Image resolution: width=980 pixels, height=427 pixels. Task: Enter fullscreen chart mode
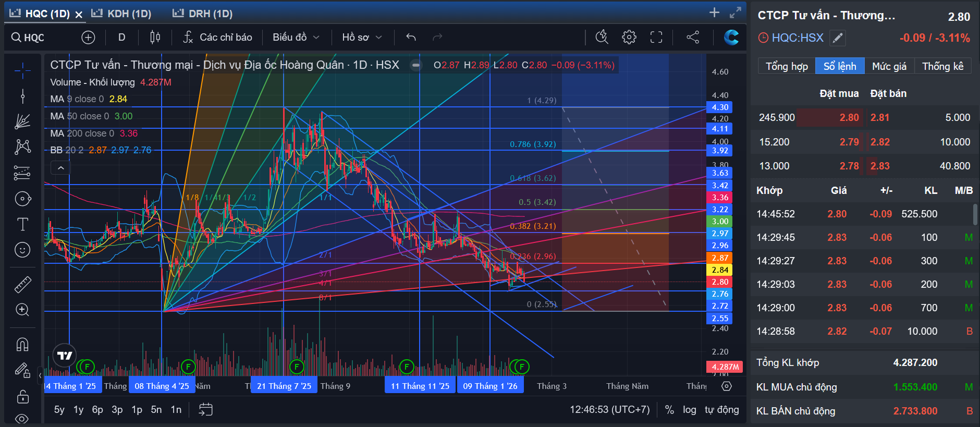click(656, 37)
